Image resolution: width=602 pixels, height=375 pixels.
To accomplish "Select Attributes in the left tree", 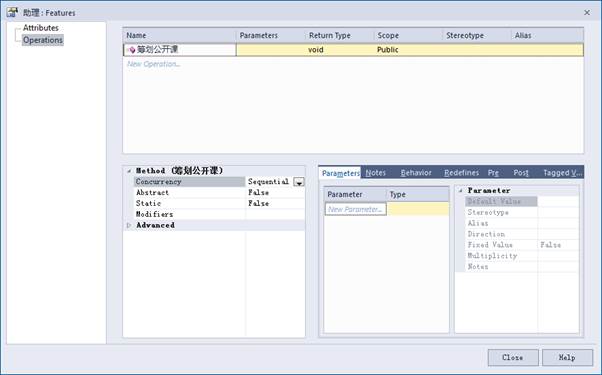I will pyautogui.click(x=41, y=28).
